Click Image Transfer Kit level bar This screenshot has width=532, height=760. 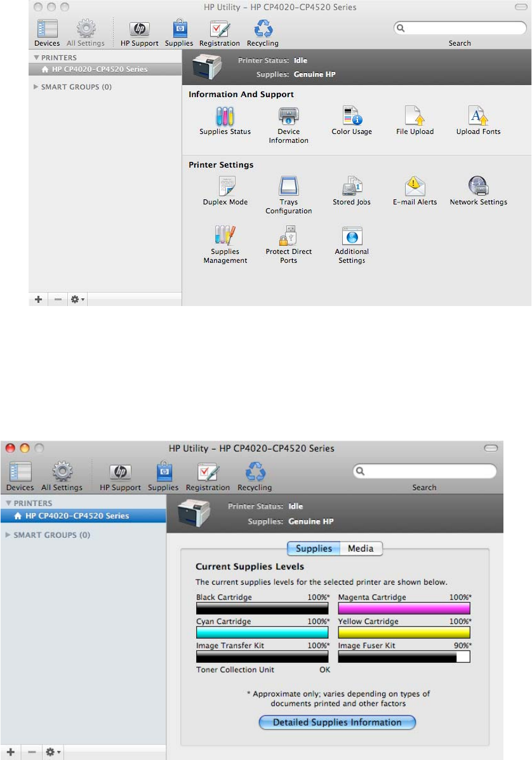click(262, 657)
